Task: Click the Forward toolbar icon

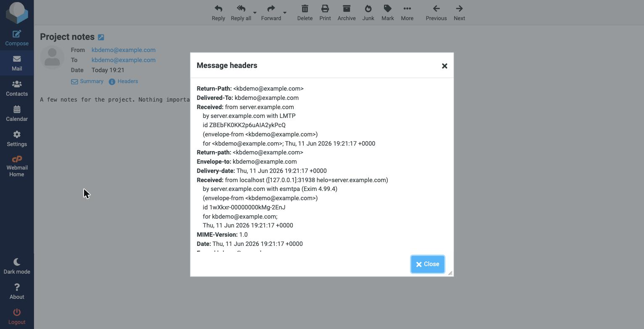Action: [271, 13]
